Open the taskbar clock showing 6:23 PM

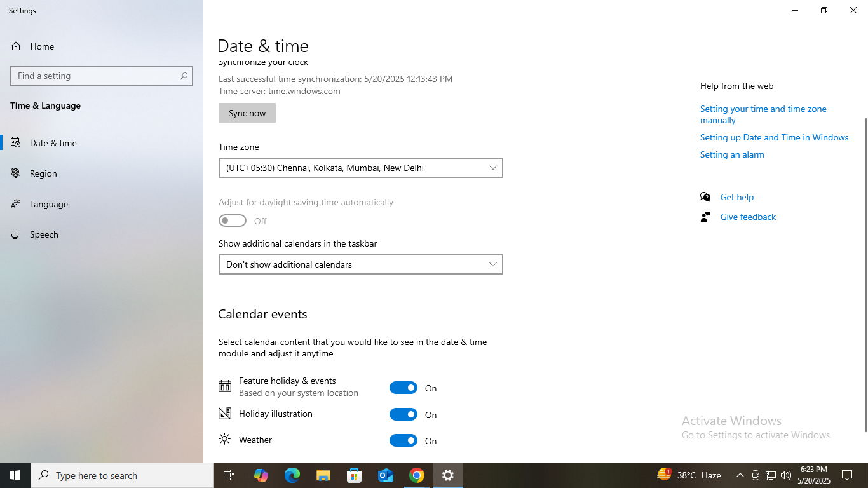[x=814, y=475]
